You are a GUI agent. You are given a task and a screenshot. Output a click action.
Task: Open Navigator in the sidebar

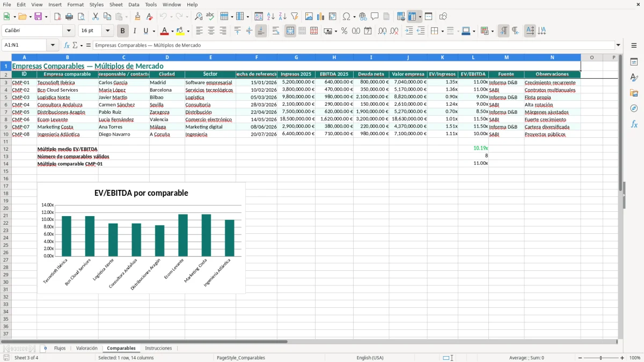(x=634, y=108)
